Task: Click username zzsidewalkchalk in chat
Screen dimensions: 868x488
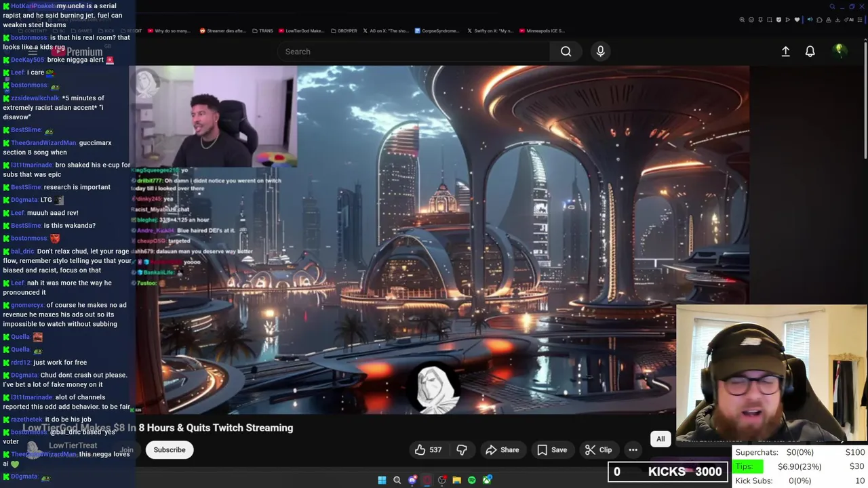Action: click(x=35, y=98)
